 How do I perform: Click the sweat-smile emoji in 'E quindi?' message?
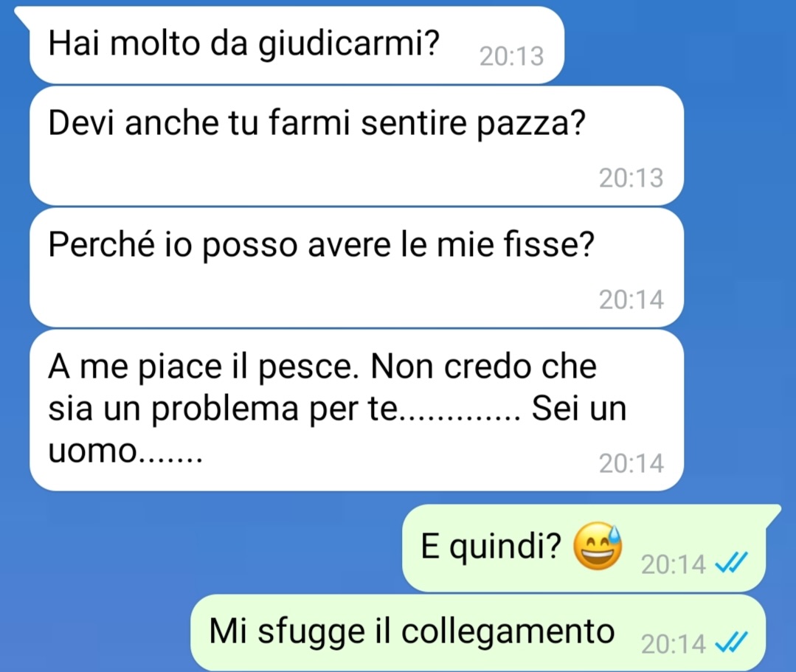tap(598, 546)
